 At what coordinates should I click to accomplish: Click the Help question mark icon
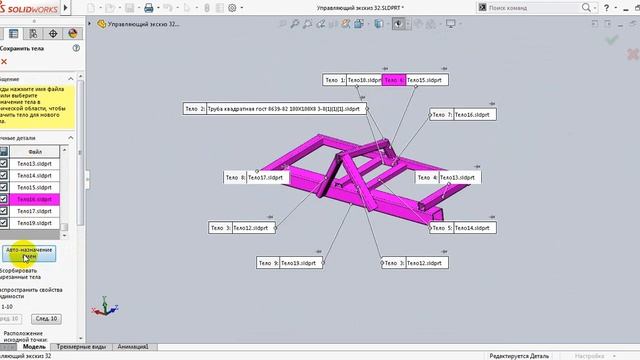coord(607,7)
